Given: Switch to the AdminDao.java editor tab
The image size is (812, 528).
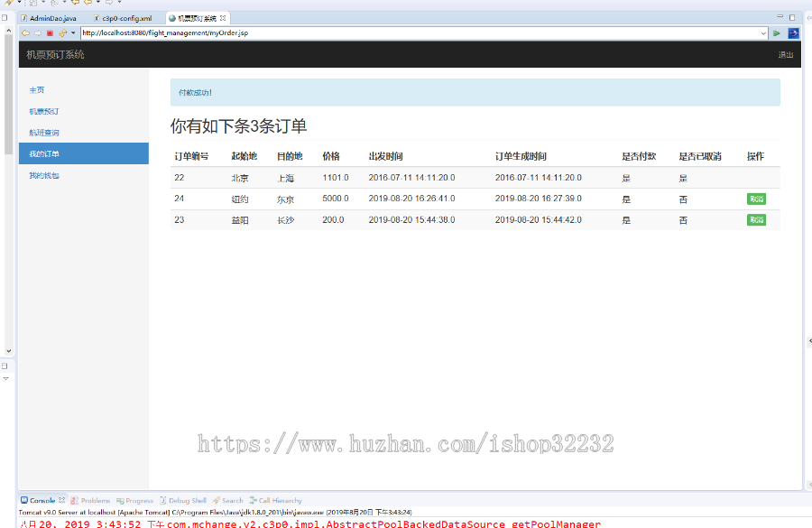Looking at the screenshot, I should 50,16.
